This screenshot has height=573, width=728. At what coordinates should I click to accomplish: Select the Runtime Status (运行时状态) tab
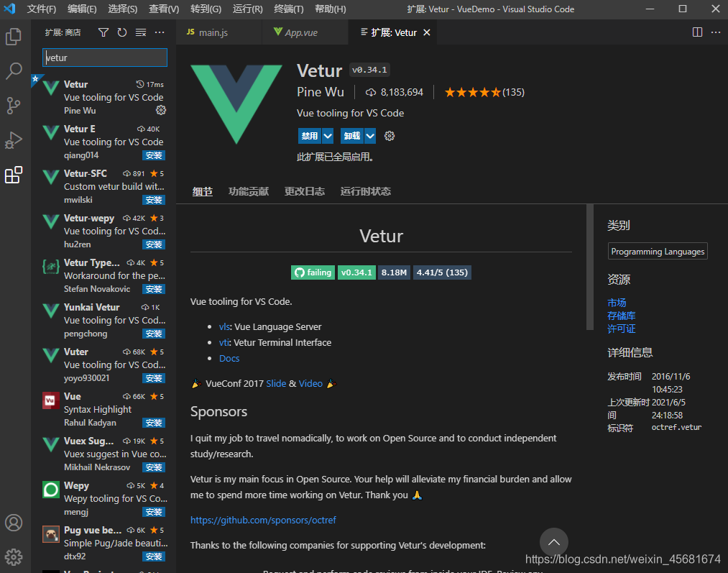click(x=365, y=191)
